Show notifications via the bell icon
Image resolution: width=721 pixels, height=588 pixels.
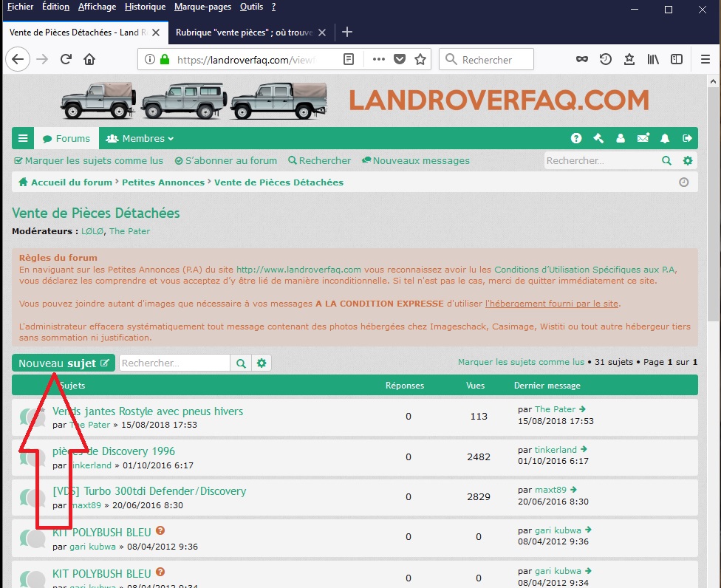click(x=665, y=138)
